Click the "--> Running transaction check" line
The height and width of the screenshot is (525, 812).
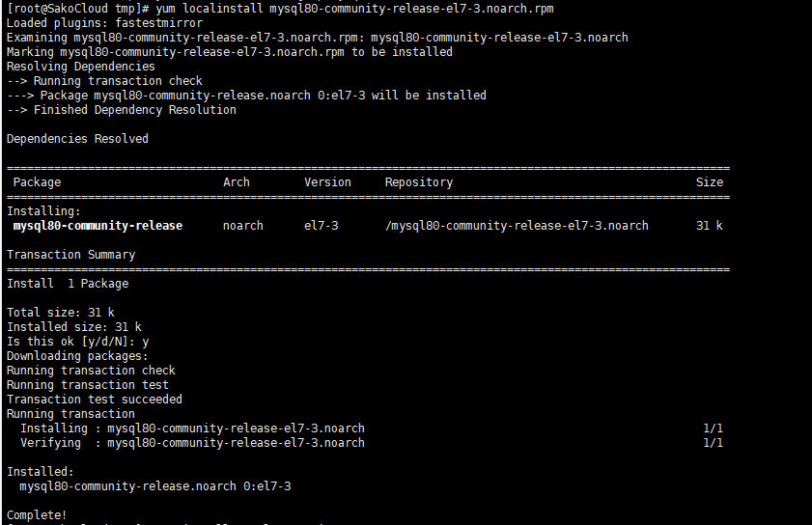[104, 81]
